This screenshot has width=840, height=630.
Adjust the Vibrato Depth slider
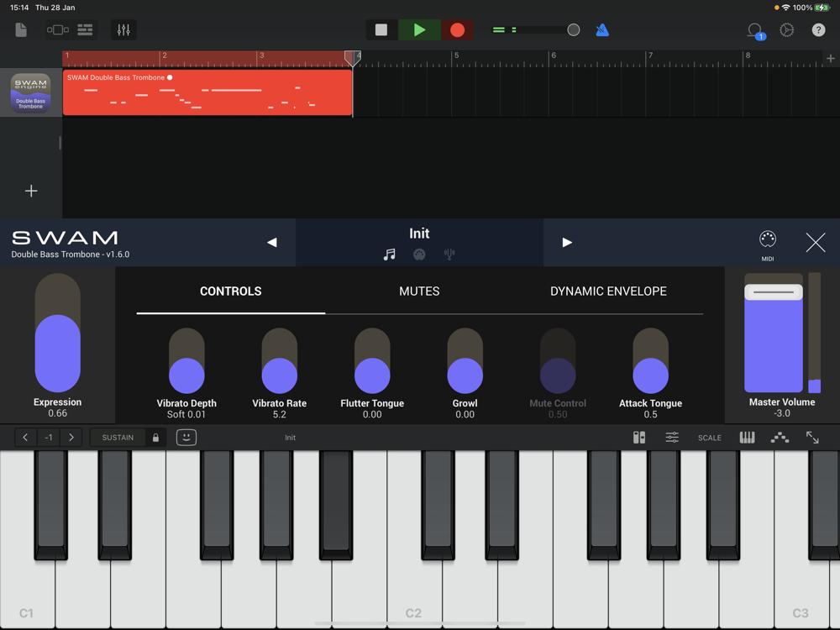186,361
